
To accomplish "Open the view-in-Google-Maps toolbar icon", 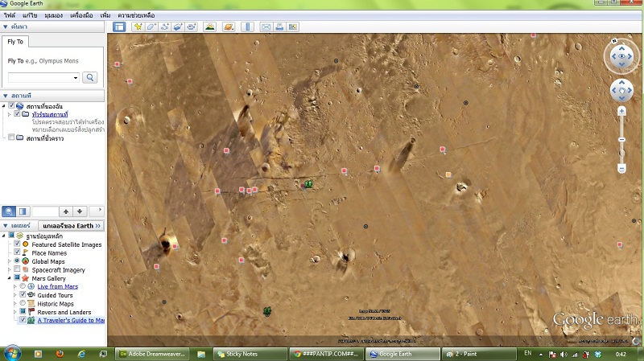I will [x=293, y=27].
